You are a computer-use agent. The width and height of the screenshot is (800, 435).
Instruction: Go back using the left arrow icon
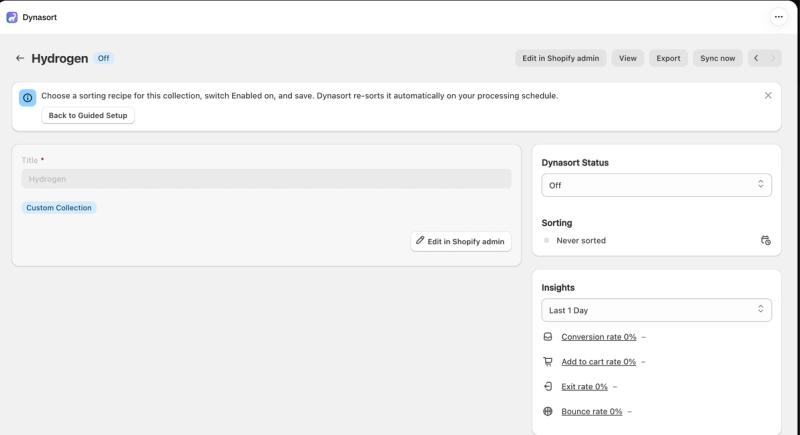coord(20,58)
